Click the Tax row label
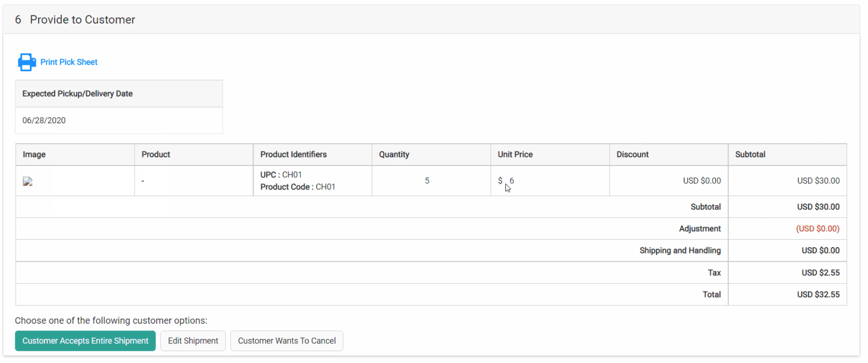The height and width of the screenshot is (363, 868). tap(714, 273)
